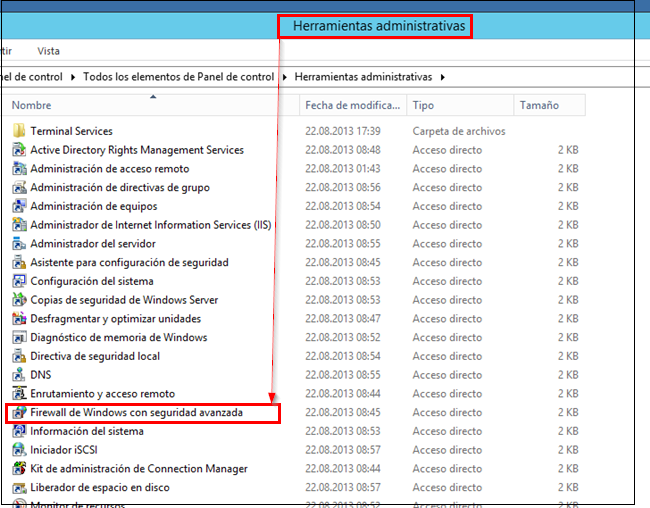The width and height of the screenshot is (650, 508).
Task: Click the date 22.08.2013 08:52 in Diagnóstico row
Action: pyautogui.click(x=343, y=338)
